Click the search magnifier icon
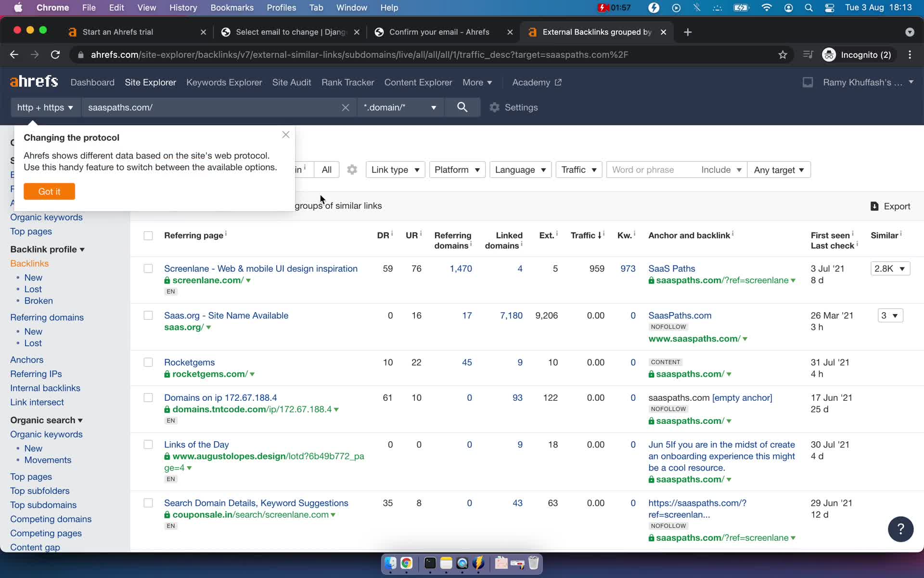This screenshot has height=578, width=924. tap(462, 107)
